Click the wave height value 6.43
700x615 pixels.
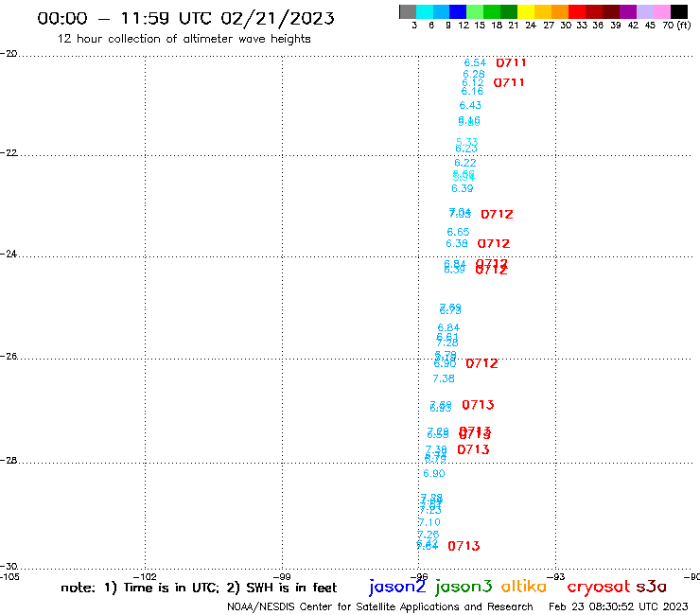click(x=470, y=105)
